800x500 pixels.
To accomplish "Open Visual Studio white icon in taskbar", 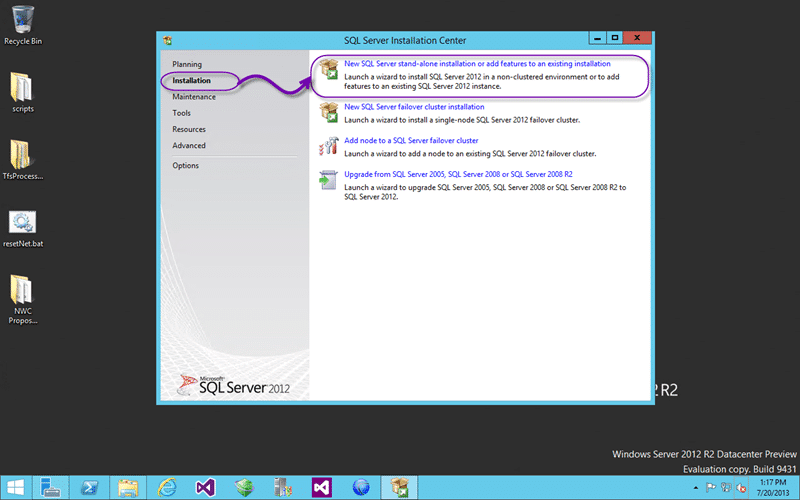I will (x=206, y=488).
